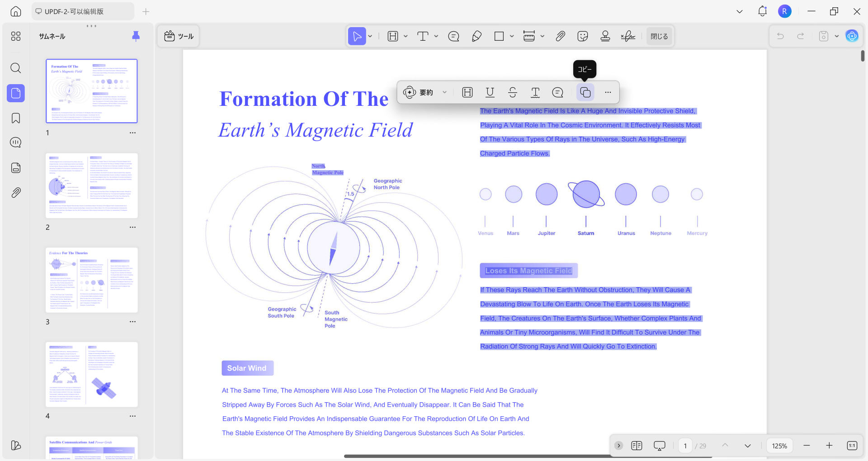Start the slideshow presentation

click(660, 446)
